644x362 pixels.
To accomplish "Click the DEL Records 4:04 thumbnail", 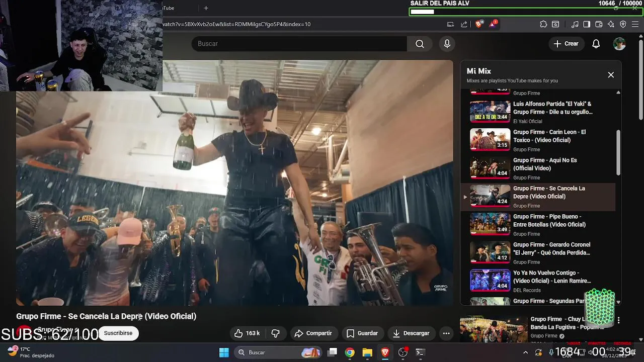I will point(490,281).
